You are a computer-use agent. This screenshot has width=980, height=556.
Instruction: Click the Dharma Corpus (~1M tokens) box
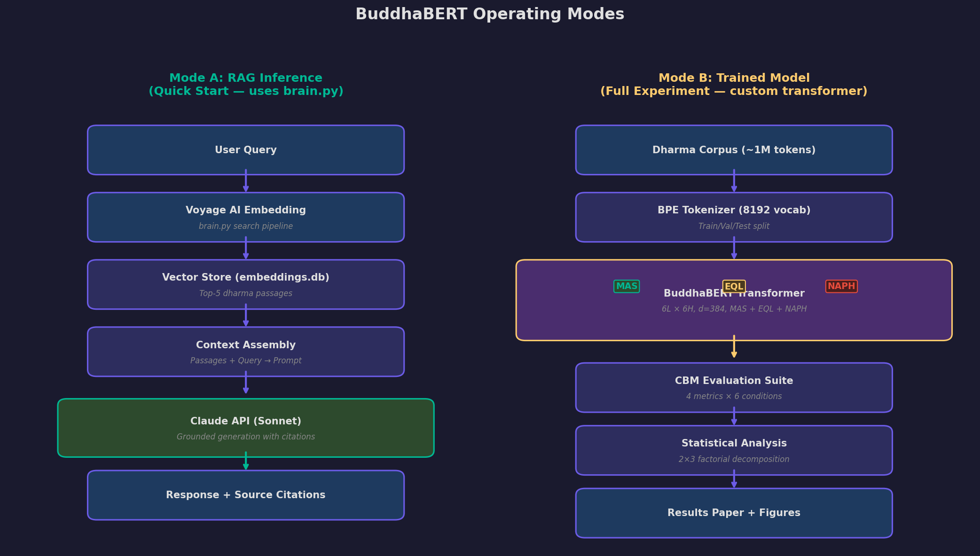734,150
